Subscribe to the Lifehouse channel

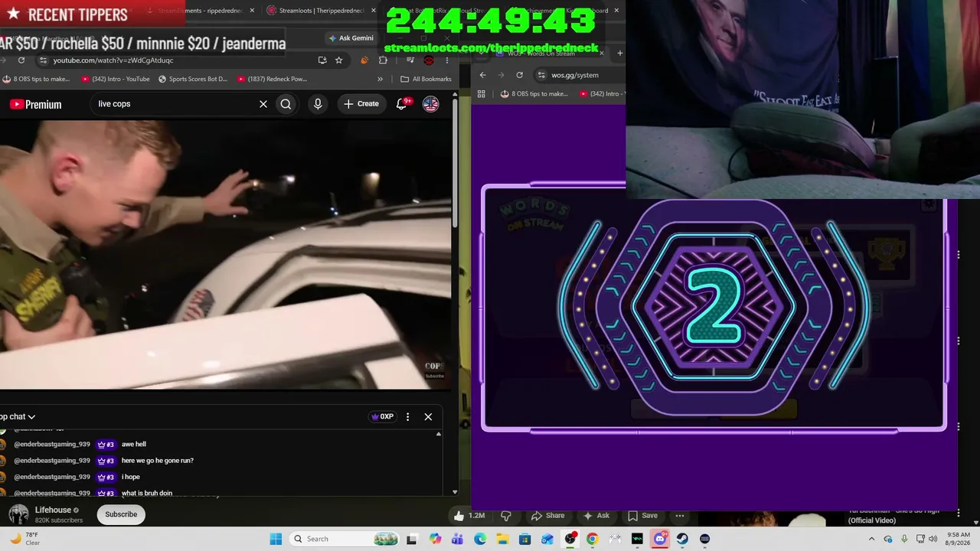tap(121, 514)
